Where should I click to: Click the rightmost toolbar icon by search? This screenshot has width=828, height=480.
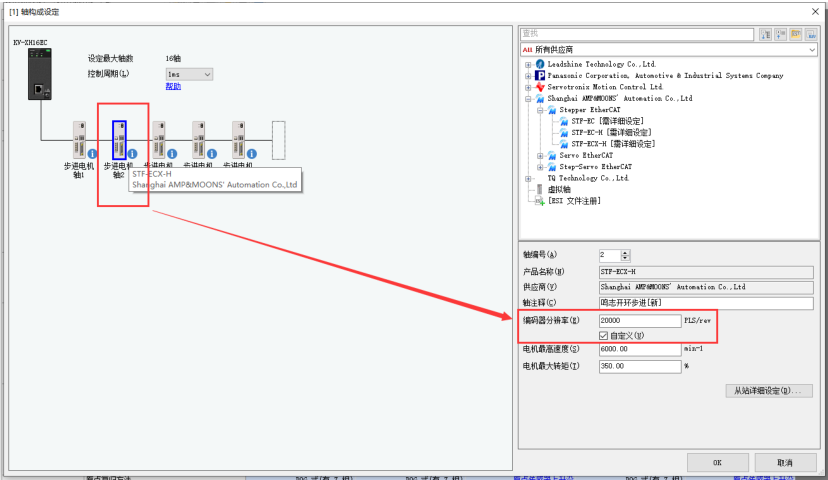[811, 34]
